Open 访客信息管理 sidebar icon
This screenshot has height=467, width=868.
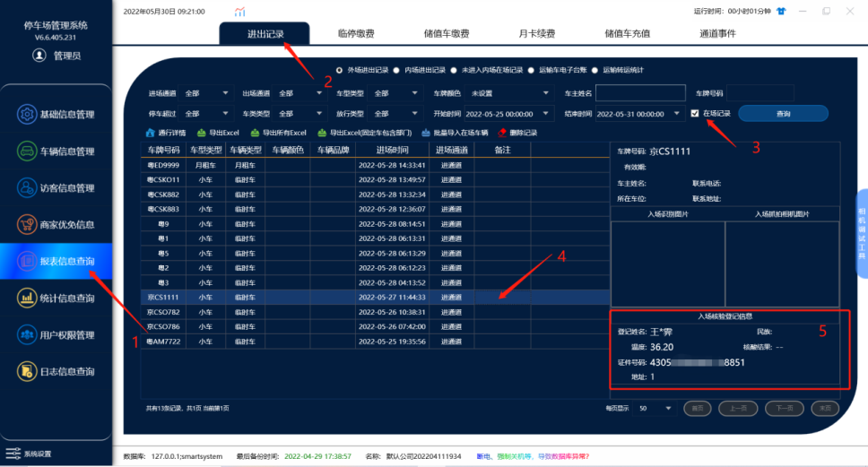pyautogui.click(x=26, y=187)
